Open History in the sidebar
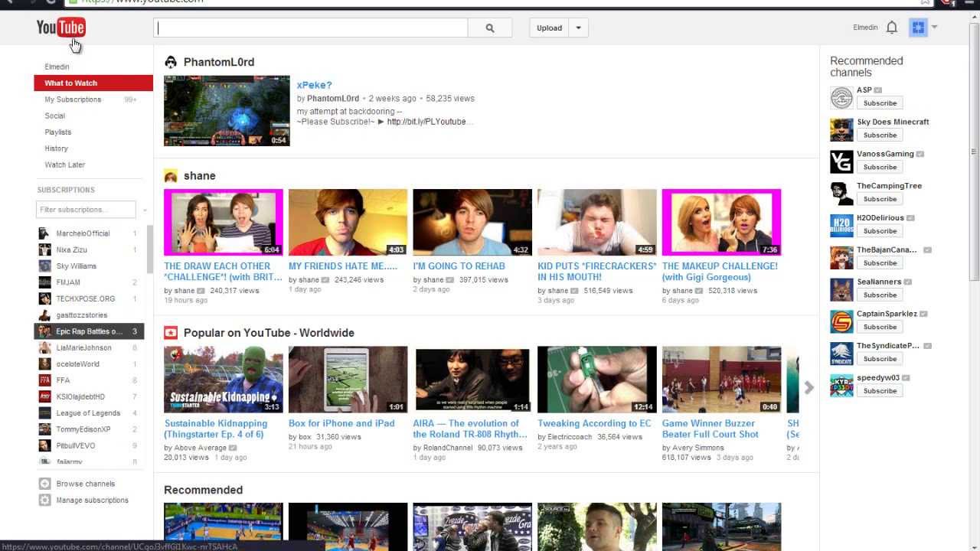 coord(56,148)
